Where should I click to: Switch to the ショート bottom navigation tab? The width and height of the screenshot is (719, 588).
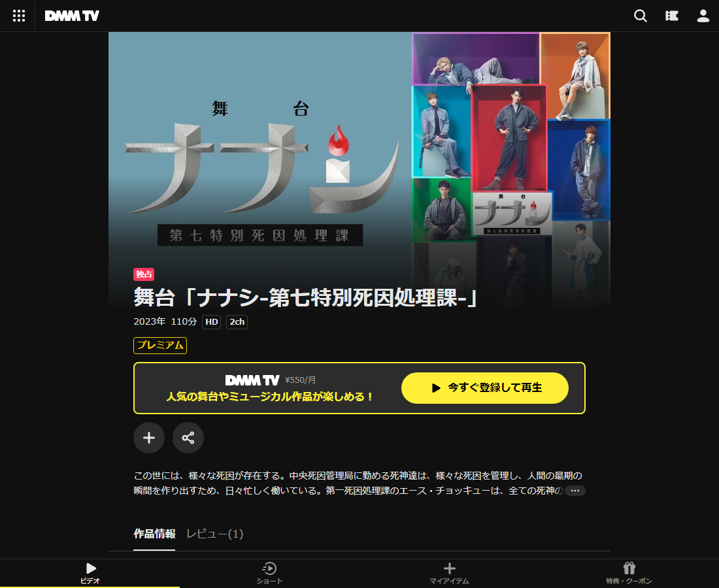click(269, 574)
